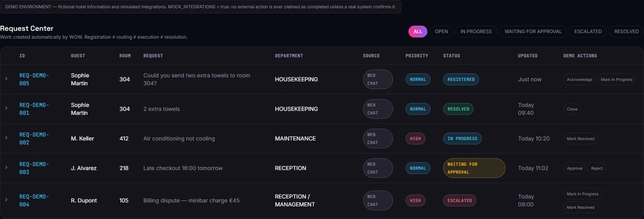Show RESOLVED requests only
Screen dimensions: 644x219
click(x=626, y=32)
